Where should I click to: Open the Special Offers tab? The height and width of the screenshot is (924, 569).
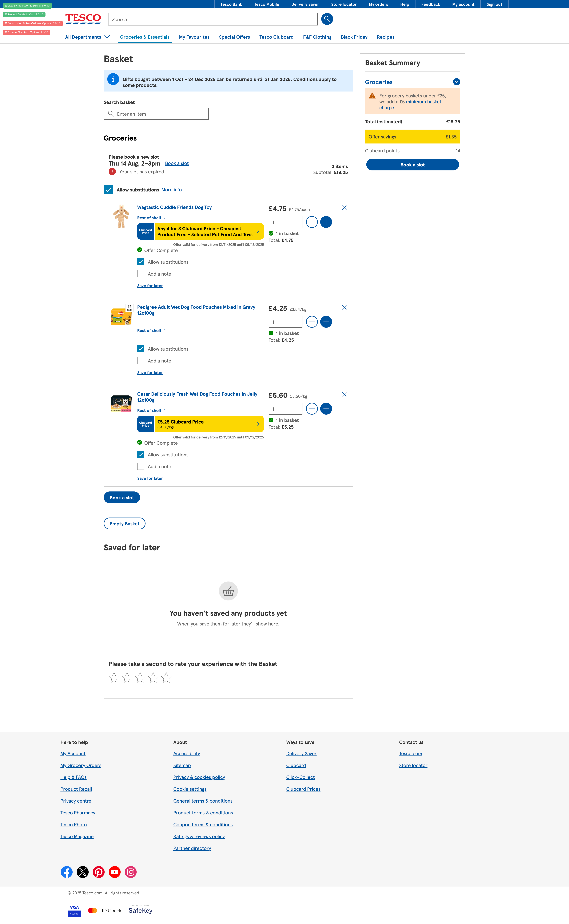pyautogui.click(x=234, y=37)
